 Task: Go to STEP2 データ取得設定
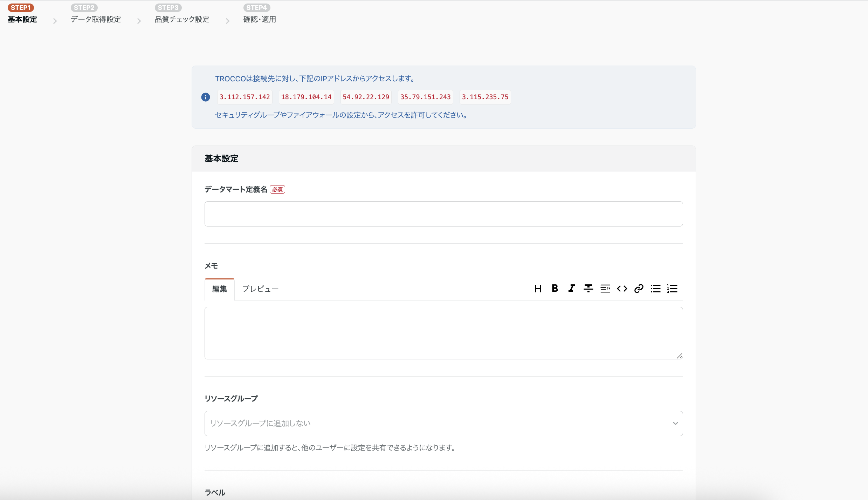tap(96, 14)
